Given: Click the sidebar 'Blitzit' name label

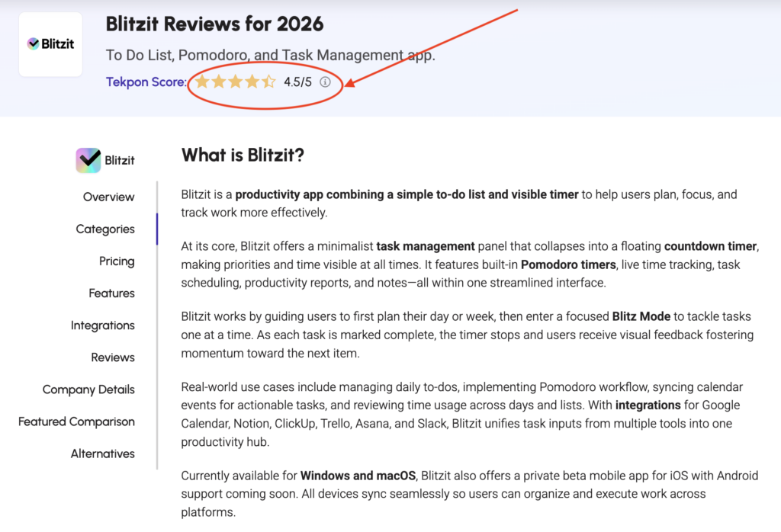Looking at the screenshot, I should coord(120,160).
